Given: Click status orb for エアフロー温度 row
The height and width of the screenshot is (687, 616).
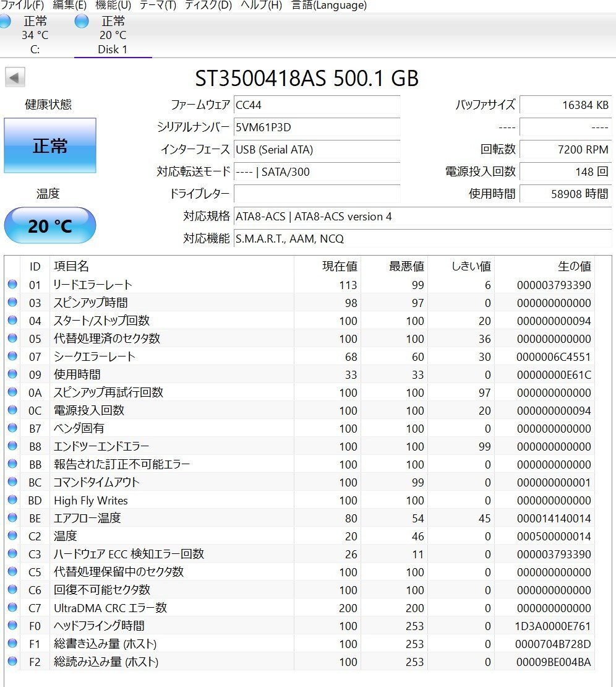Looking at the screenshot, I should [x=12, y=518].
